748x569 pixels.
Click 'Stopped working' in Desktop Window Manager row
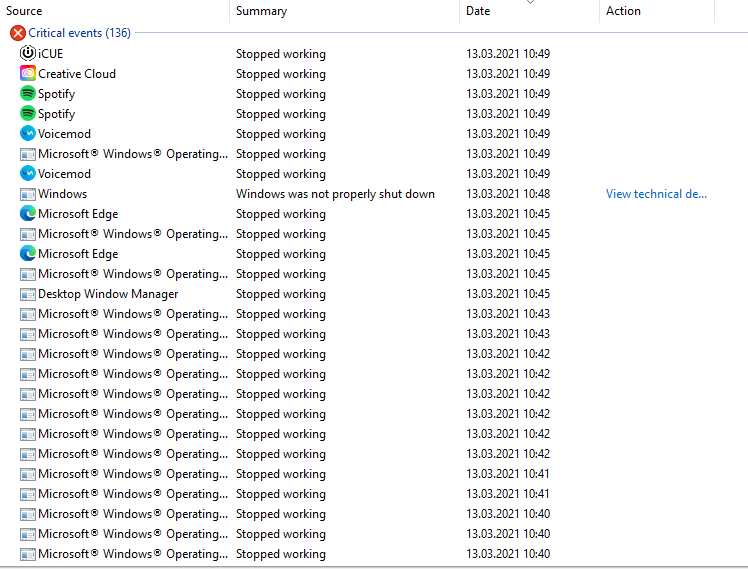tap(281, 294)
